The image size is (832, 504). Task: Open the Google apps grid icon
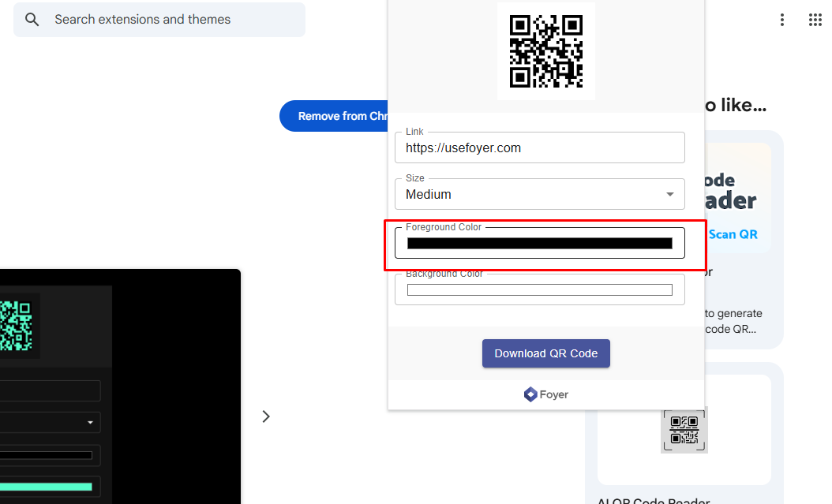815,20
